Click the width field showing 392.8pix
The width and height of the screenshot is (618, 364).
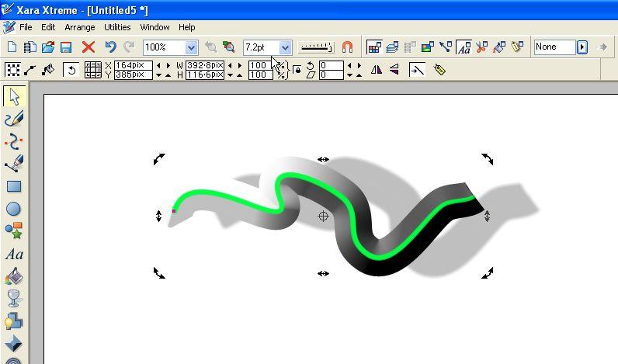[205, 65]
